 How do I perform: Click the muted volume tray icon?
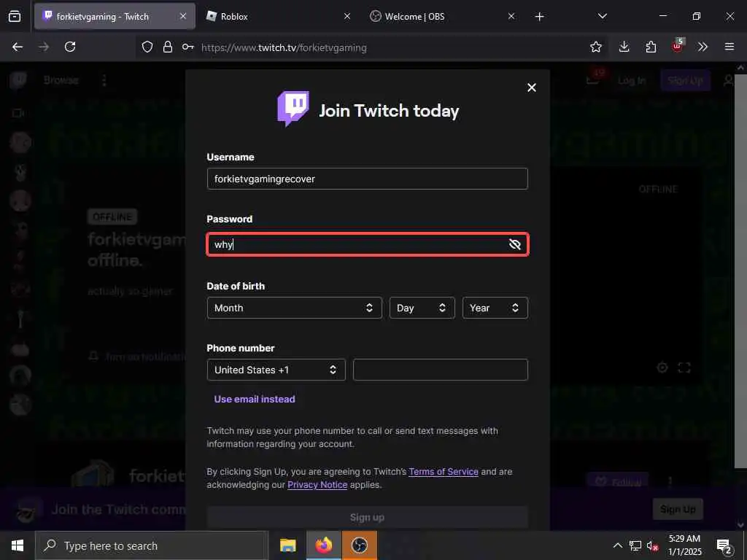click(652, 545)
